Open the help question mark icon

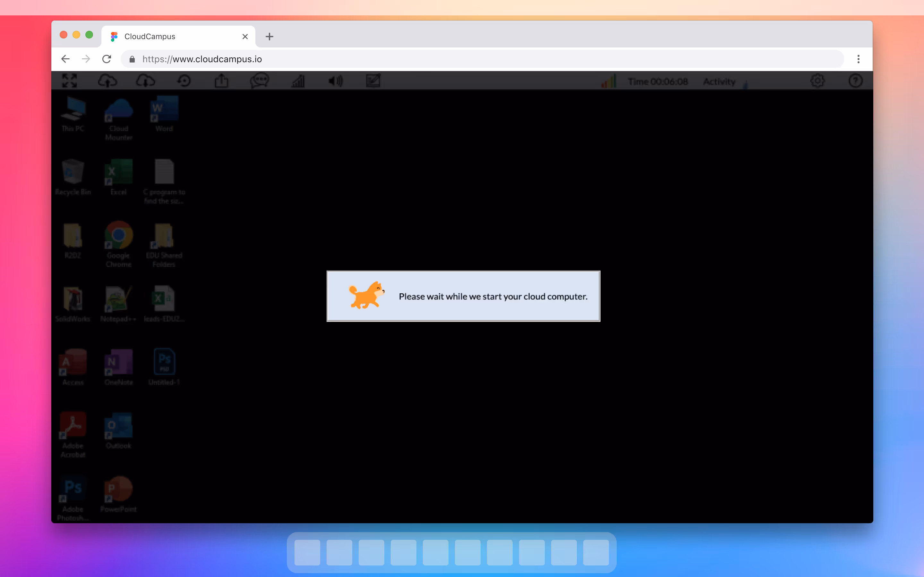click(855, 80)
